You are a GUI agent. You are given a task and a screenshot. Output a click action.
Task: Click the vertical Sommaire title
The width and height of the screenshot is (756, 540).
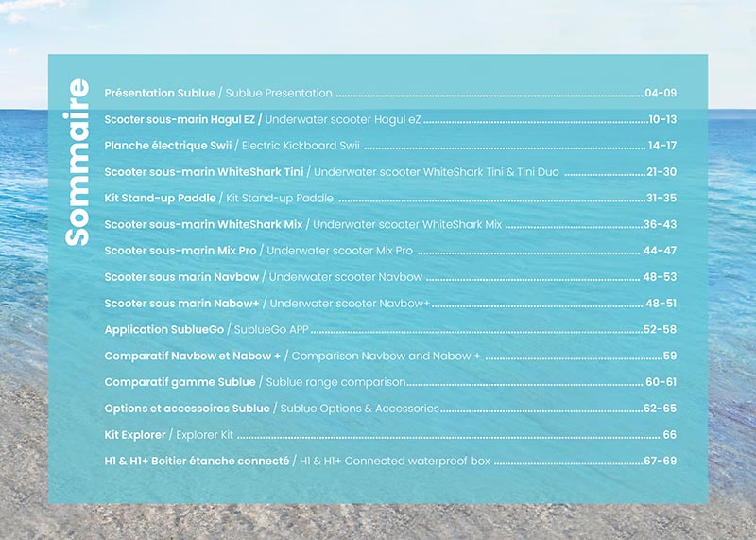pos(77,163)
